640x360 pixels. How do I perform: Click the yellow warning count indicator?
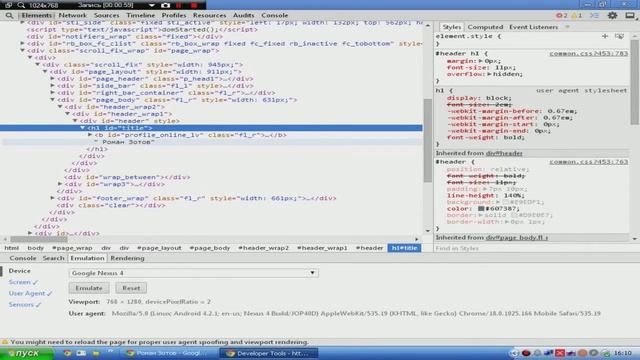pos(577,16)
